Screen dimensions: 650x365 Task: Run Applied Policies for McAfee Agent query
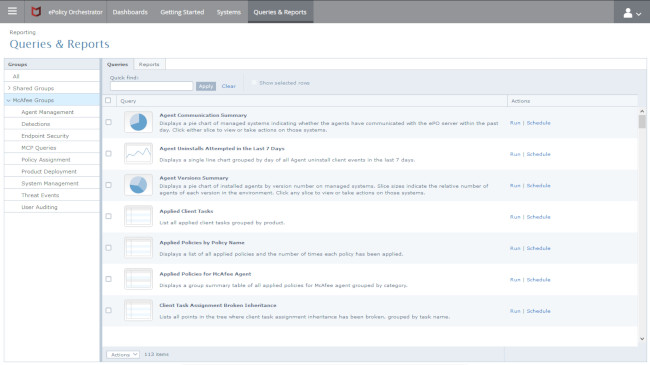coord(515,280)
